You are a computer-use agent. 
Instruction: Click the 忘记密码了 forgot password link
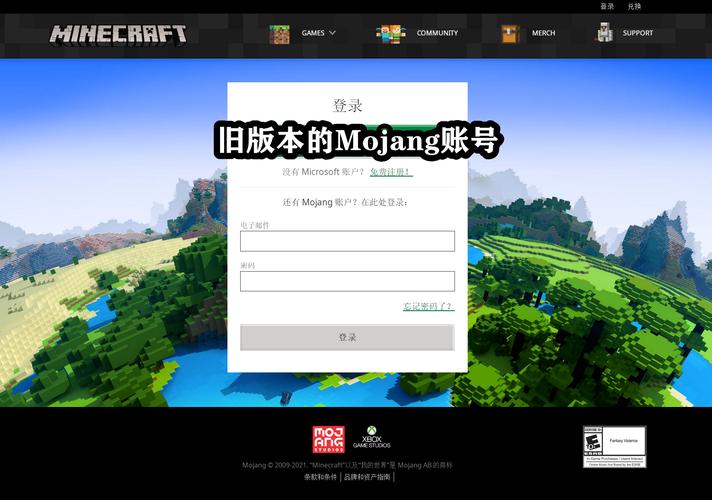tap(428, 307)
